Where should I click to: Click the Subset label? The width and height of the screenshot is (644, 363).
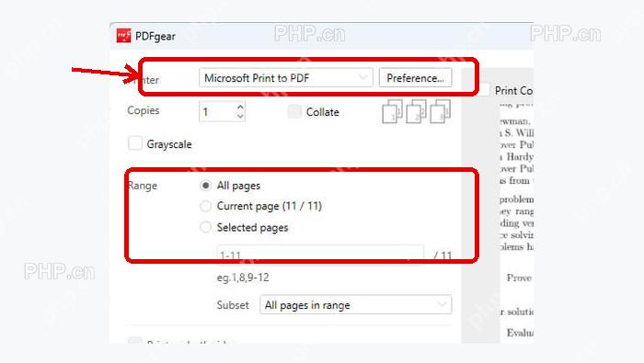[x=233, y=305]
